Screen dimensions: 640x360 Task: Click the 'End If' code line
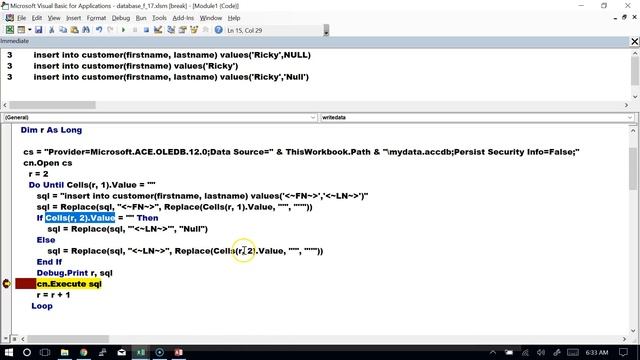[49, 262]
